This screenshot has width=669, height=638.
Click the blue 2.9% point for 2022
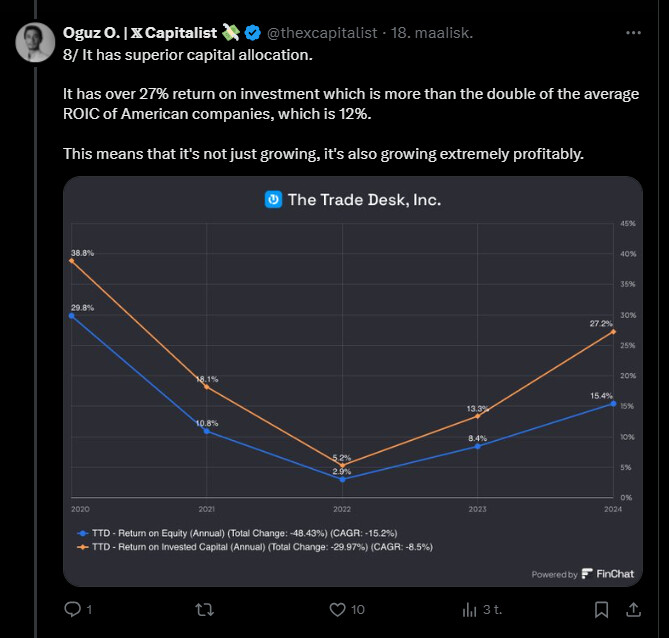[342, 479]
